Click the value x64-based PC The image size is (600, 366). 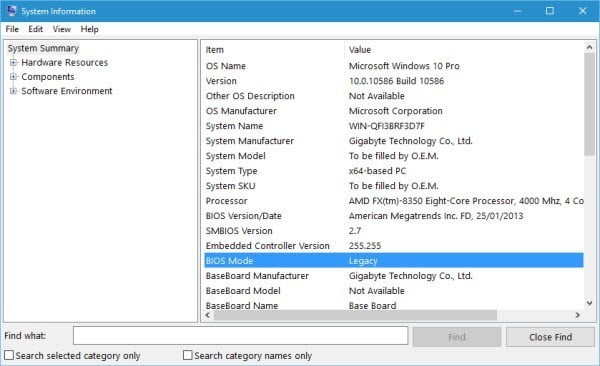(377, 171)
